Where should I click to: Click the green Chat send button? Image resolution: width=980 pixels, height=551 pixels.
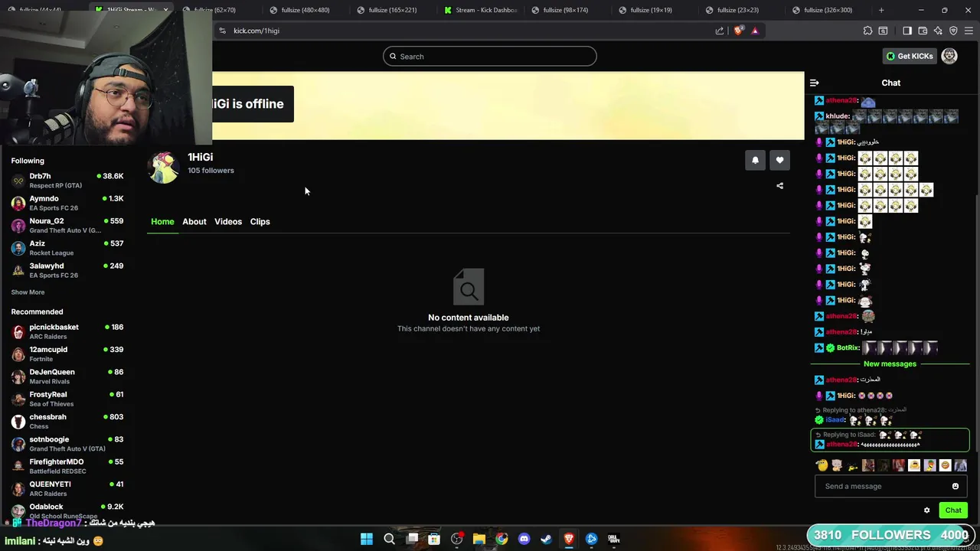point(953,510)
